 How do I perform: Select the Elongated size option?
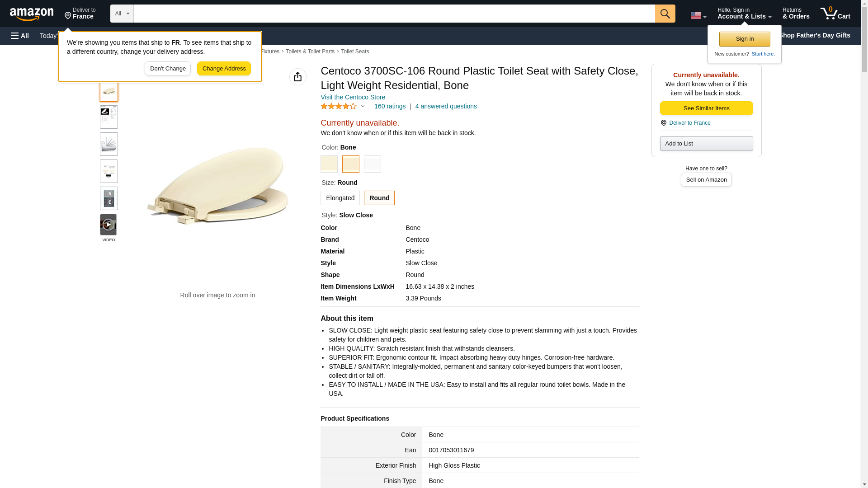tap(340, 198)
